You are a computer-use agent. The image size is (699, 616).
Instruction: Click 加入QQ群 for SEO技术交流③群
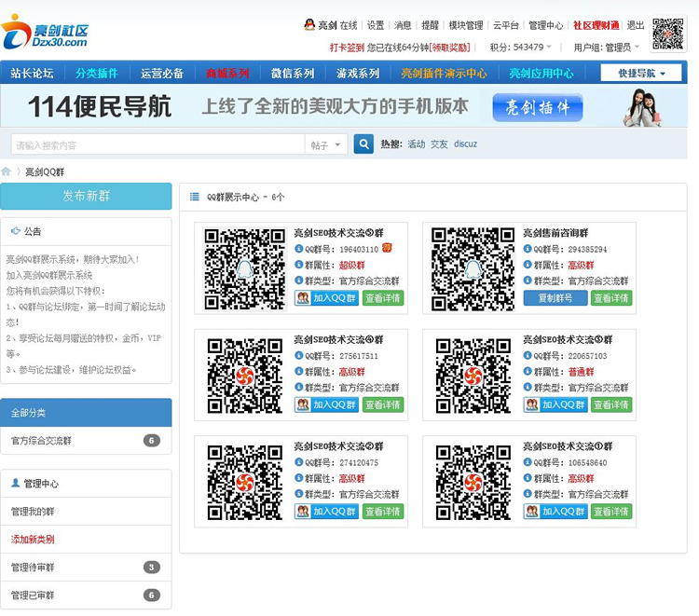[x=555, y=404]
